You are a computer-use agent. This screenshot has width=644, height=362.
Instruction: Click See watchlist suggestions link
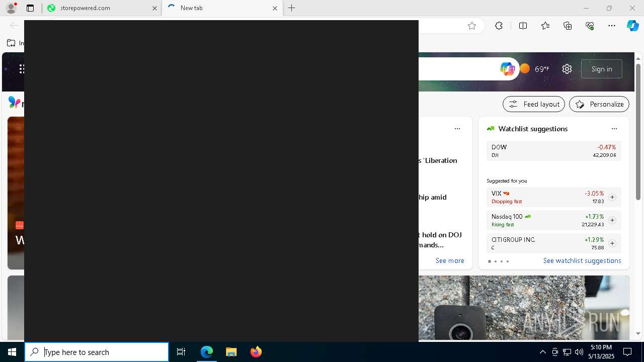(x=582, y=260)
